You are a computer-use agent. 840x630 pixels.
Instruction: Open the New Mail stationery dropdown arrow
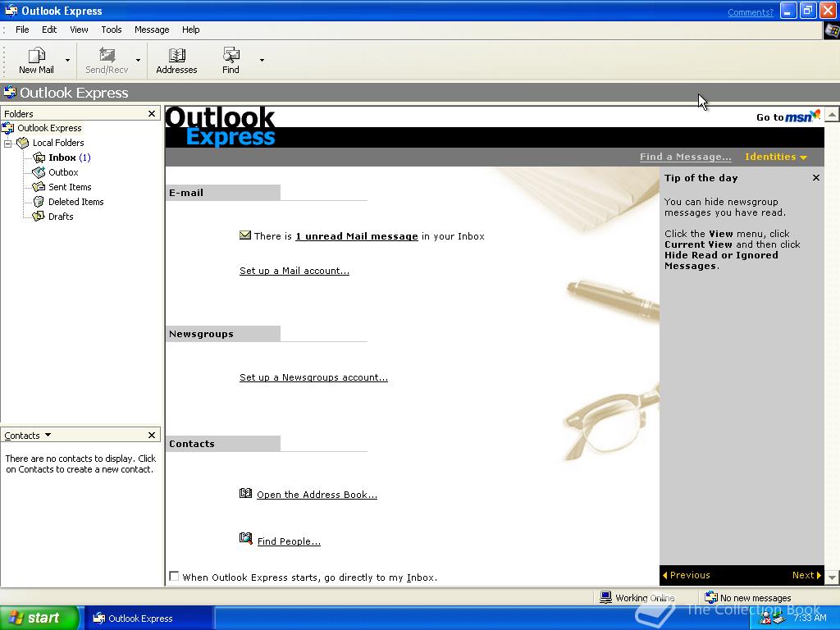(67, 61)
